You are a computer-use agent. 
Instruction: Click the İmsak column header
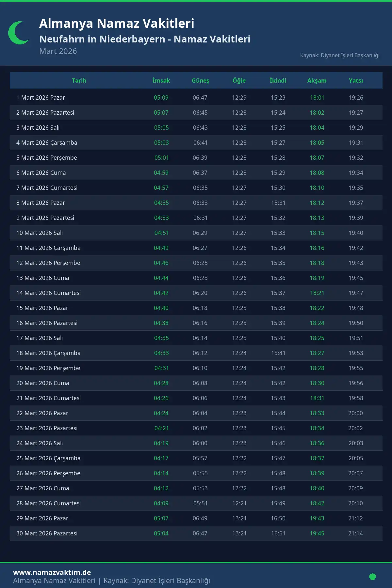pyautogui.click(x=161, y=80)
